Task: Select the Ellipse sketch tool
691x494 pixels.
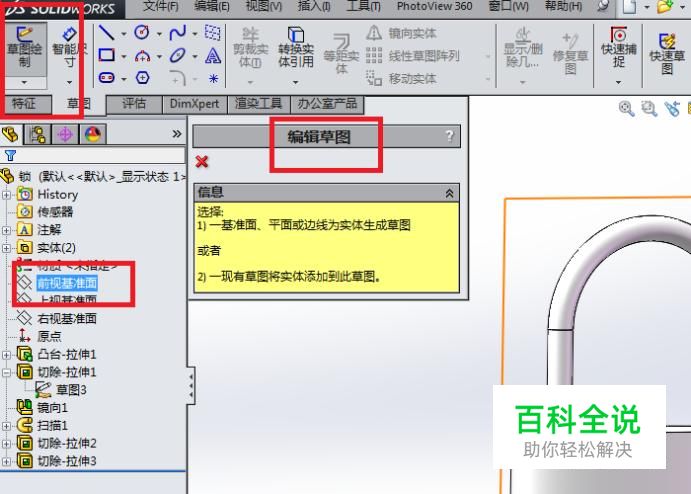Action: point(178,56)
